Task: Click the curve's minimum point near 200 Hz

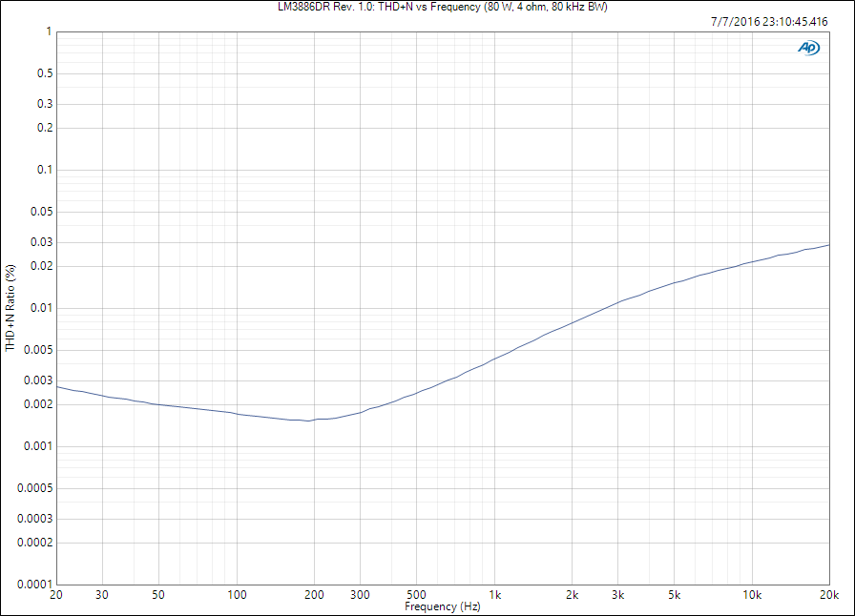Action: point(308,421)
